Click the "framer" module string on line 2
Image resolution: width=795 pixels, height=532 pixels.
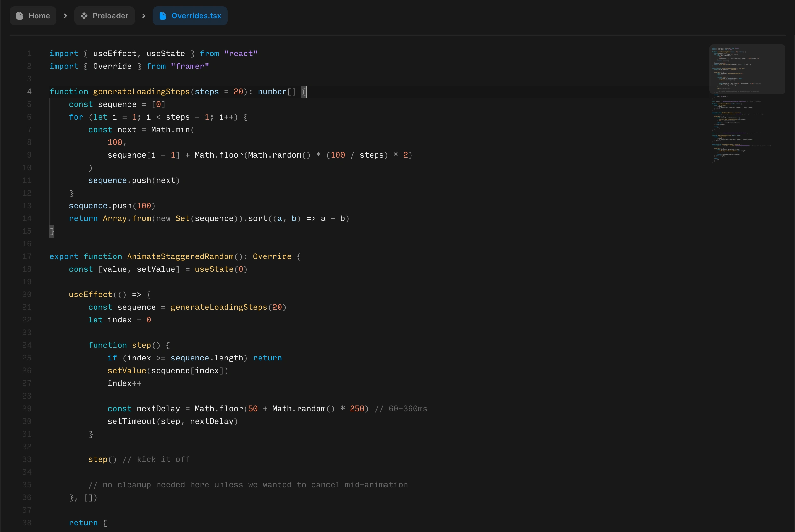[190, 66]
